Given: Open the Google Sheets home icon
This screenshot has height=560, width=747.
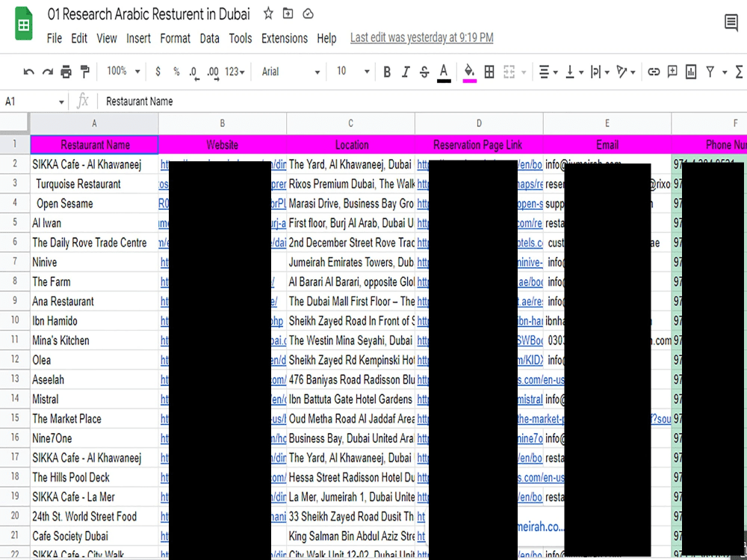Looking at the screenshot, I should [24, 25].
